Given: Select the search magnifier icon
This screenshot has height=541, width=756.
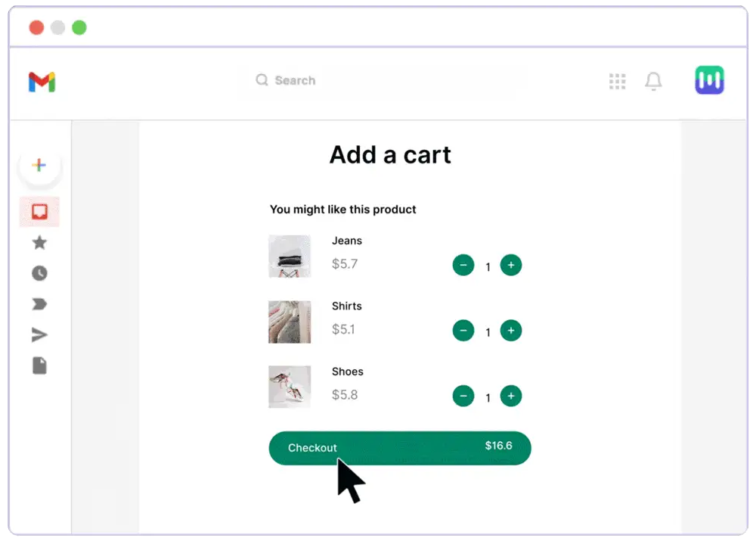Looking at the screenshot, I should point(262,79).
